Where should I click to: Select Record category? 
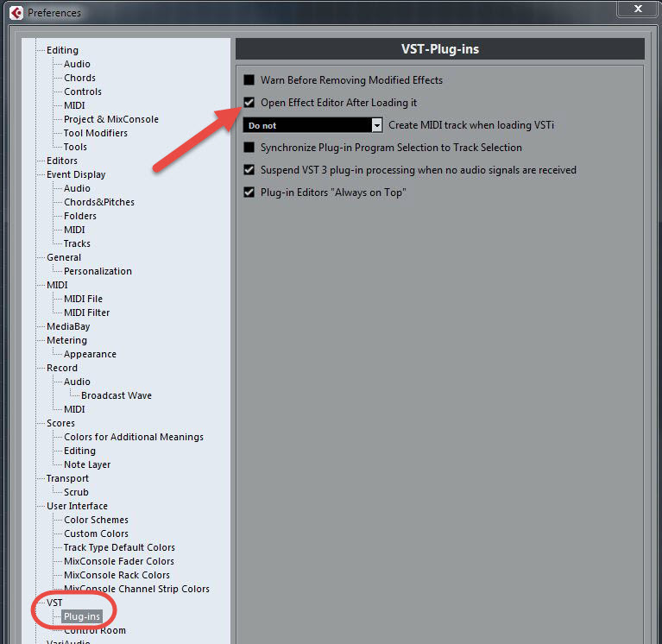pos(62,368)
